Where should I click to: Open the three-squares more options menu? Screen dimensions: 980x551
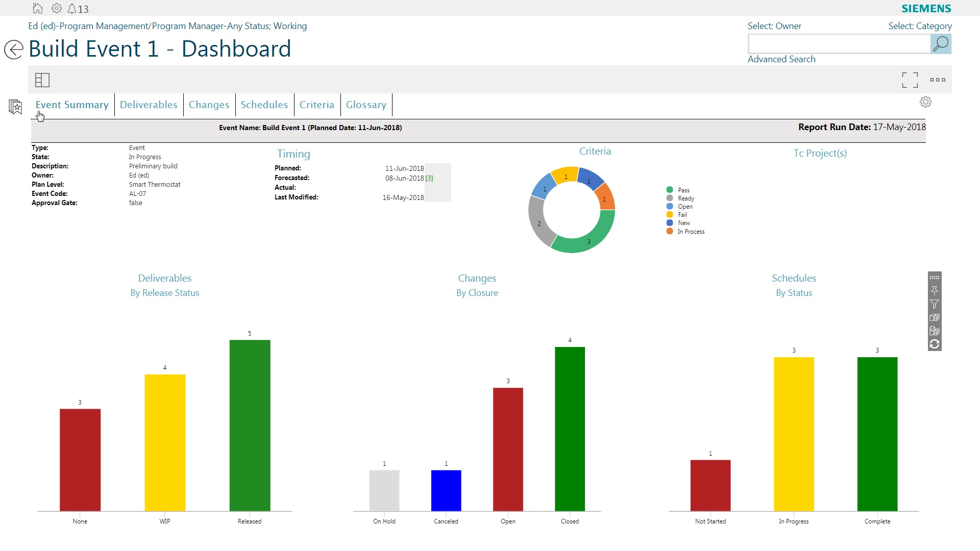(938, 80)
